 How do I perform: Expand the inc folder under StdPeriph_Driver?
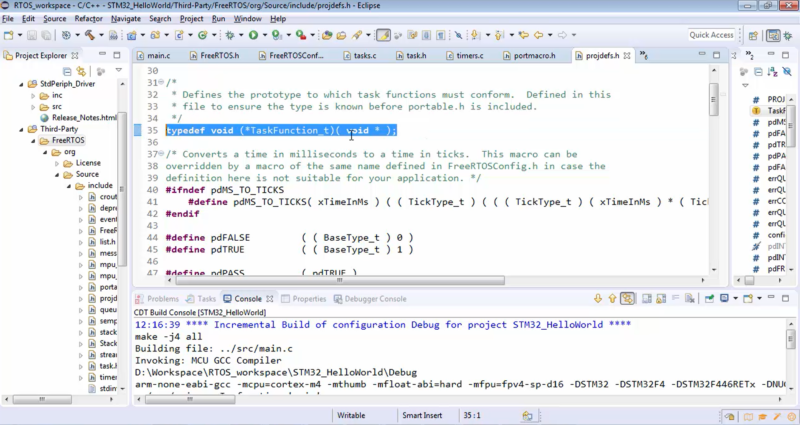click(x=32, y=95)
